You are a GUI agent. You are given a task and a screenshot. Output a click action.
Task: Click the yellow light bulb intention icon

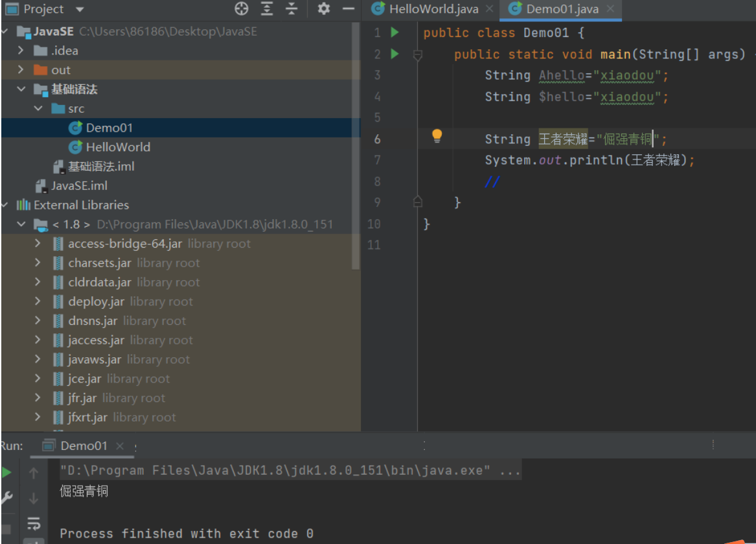point(437,136)
